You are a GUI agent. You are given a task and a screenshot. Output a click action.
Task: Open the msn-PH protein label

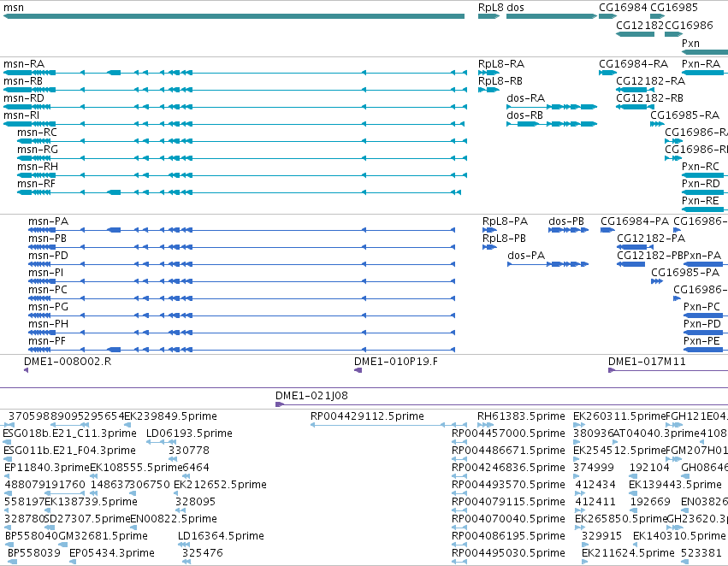pyautogui.click(x=48, y=325)
